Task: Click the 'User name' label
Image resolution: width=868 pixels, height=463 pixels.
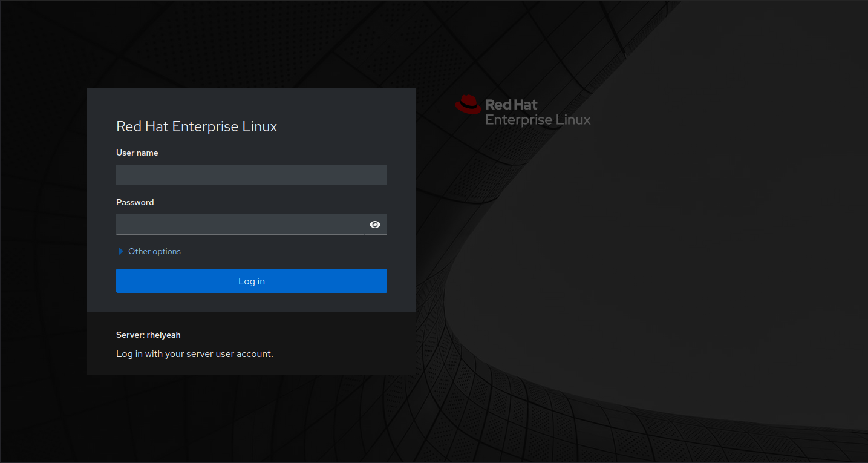Action: tap(137, 153)
